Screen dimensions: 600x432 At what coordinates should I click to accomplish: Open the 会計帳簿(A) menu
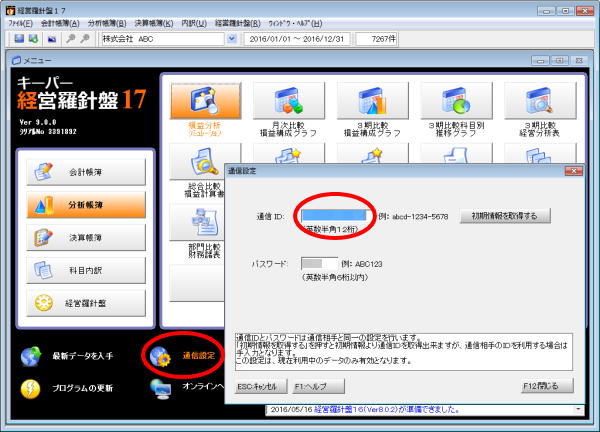click(60, 24)
